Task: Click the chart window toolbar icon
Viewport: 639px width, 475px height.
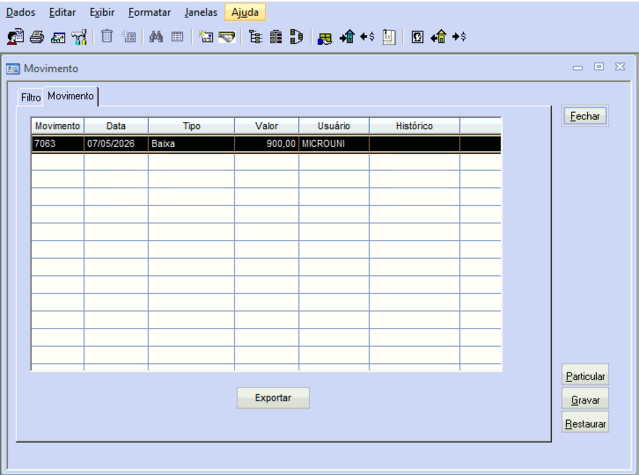Action: tap(58, 37)
